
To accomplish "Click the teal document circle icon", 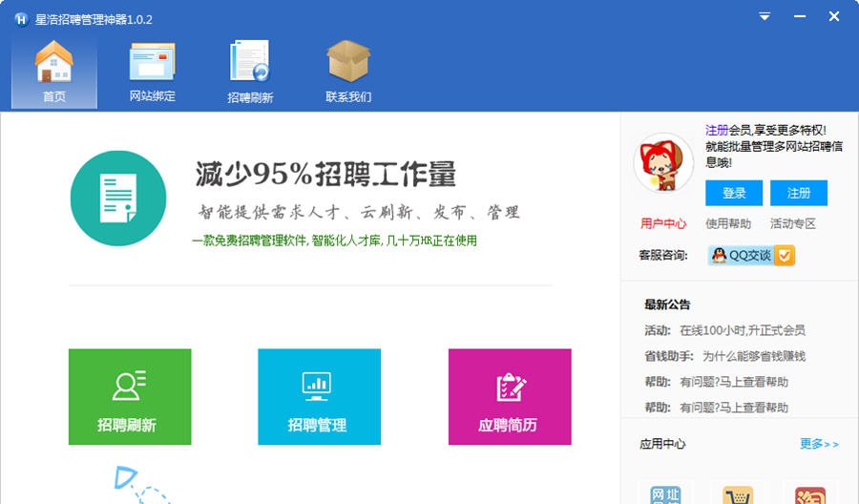I will click(x=118, y=199).
